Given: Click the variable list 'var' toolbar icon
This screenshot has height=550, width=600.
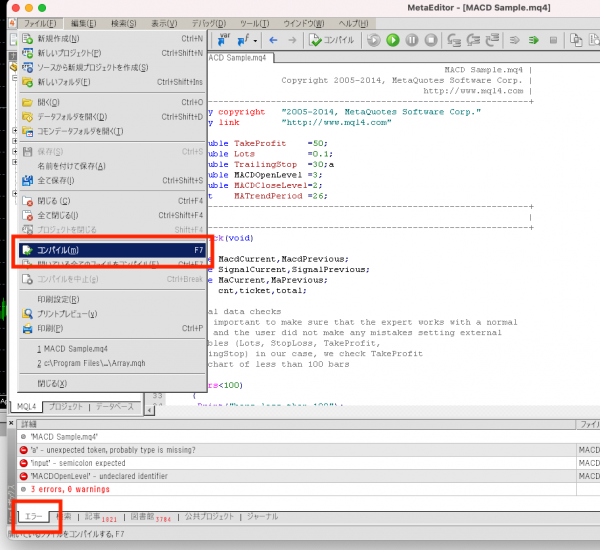Looking at the screenshot, I should pyautogui.click(x=224, y=39).
